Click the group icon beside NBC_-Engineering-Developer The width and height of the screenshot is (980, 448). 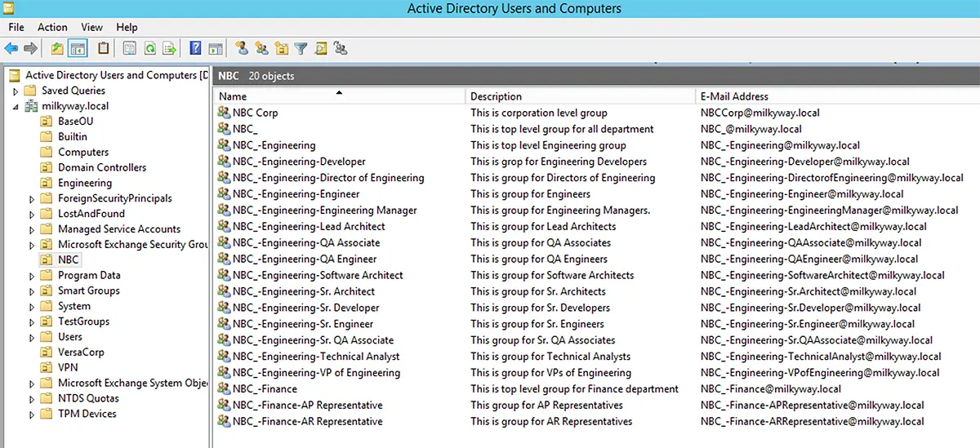[x=224, y=162]
